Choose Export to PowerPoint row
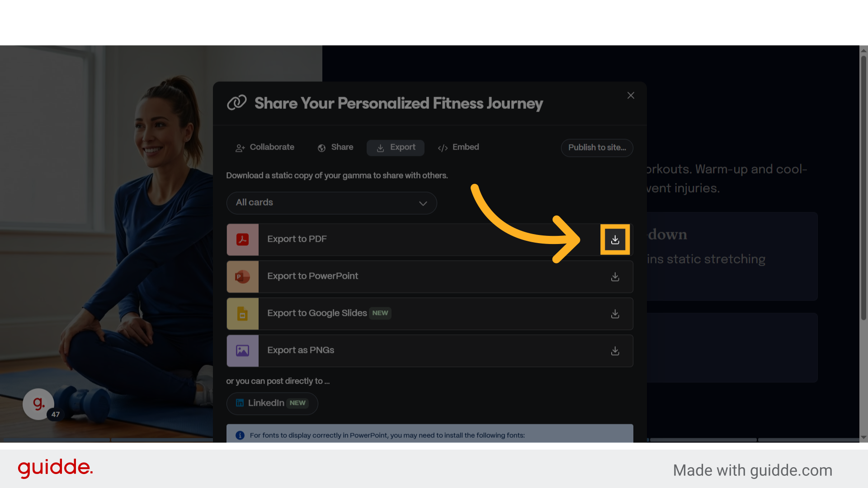The image size is (868, 488). click(x=430, y=277)
